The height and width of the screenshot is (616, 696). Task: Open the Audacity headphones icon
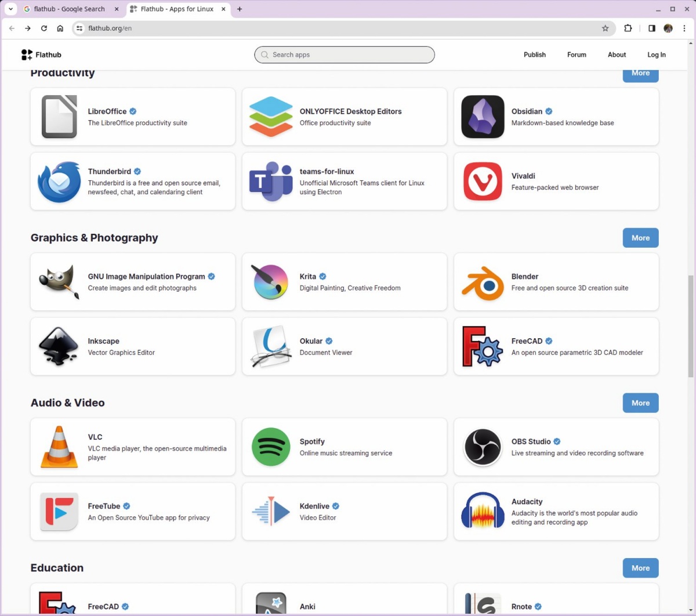point(483,510)
